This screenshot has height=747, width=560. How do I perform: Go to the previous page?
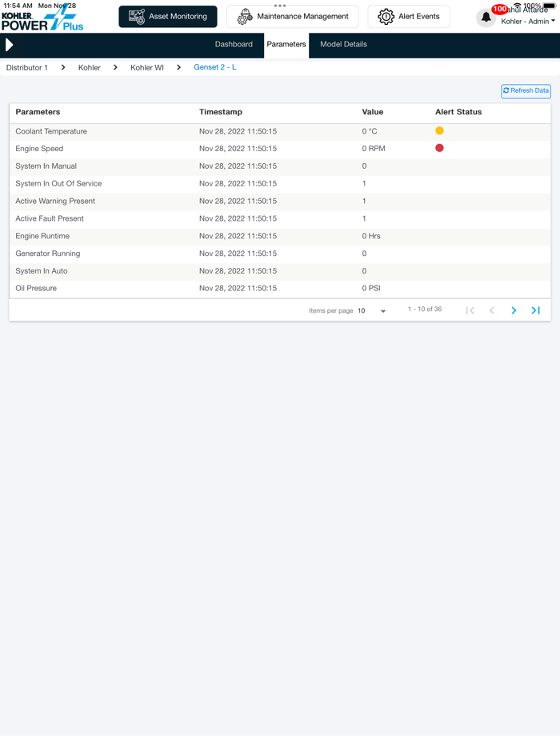click(x=492, y=310)
